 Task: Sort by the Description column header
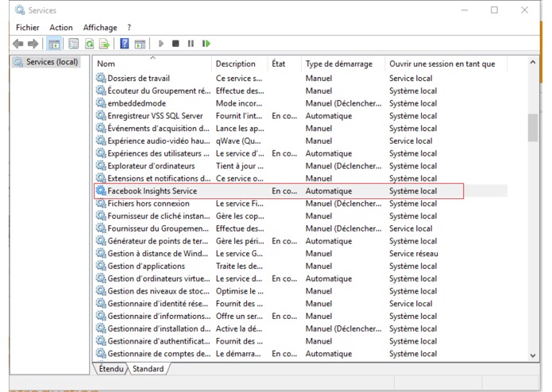pos(239,63)
